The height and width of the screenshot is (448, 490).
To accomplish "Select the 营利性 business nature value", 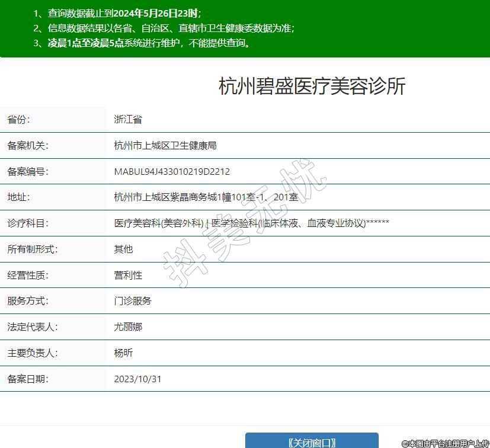I will [128, 276].
